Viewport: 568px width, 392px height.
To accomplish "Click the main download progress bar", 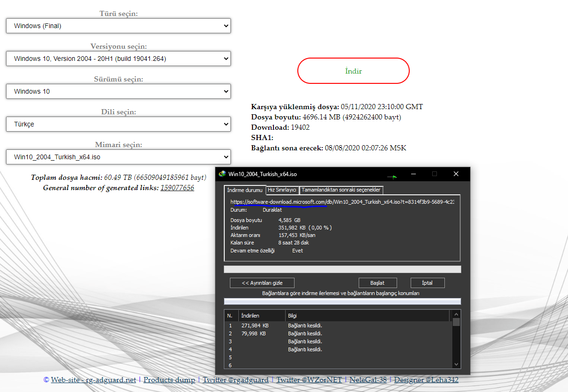I will tap(342, 269).
